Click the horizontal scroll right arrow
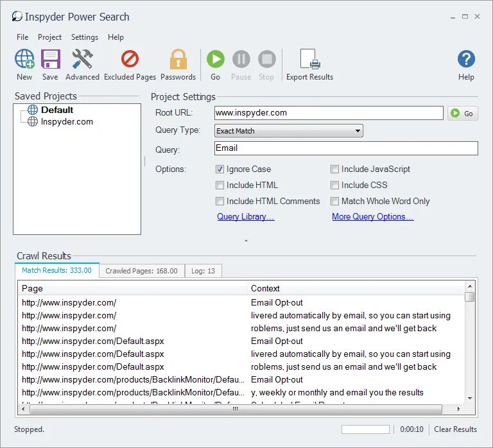493x448 pixels. click(458, 409)
